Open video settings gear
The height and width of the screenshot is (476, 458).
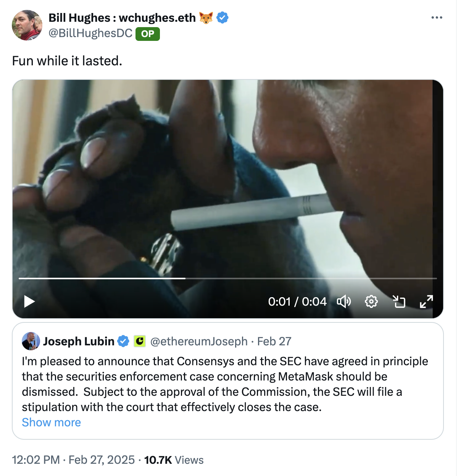click(371, 301)
